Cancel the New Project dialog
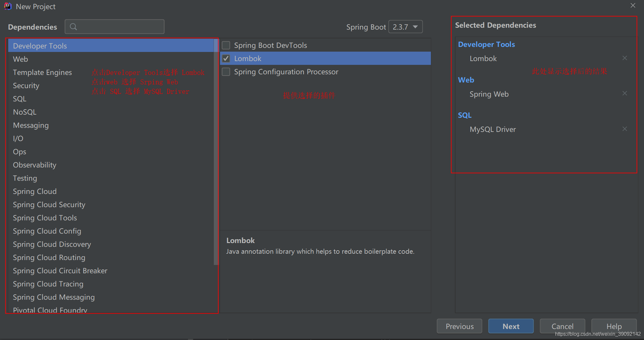The height and width of the screenshot is (340, 644). click(x=562, y=326)
